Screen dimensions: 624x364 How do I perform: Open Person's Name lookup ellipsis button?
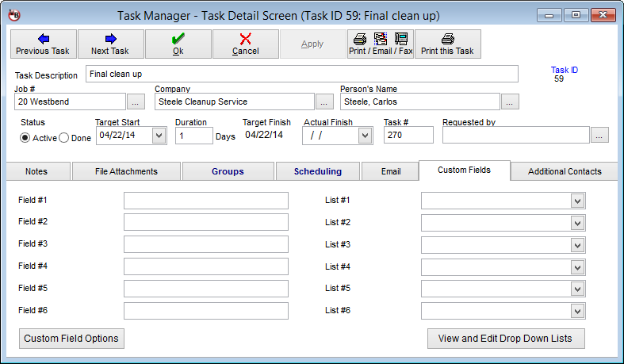[510, 102]
